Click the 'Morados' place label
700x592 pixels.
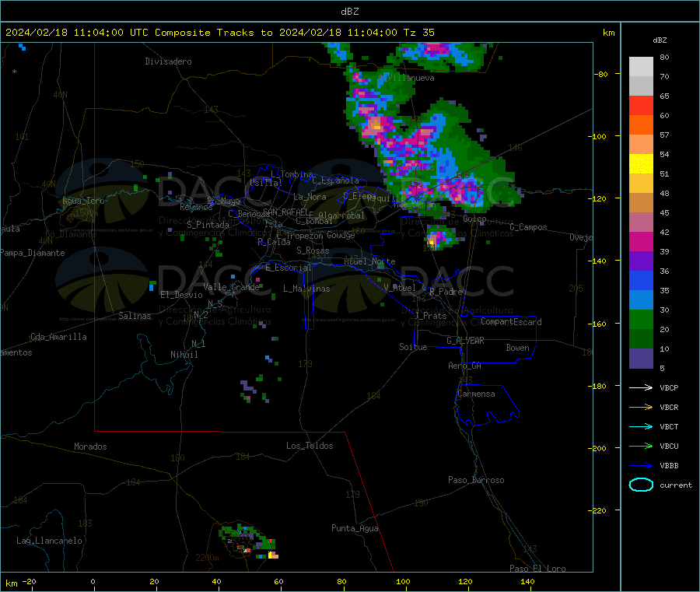(90, 447)
